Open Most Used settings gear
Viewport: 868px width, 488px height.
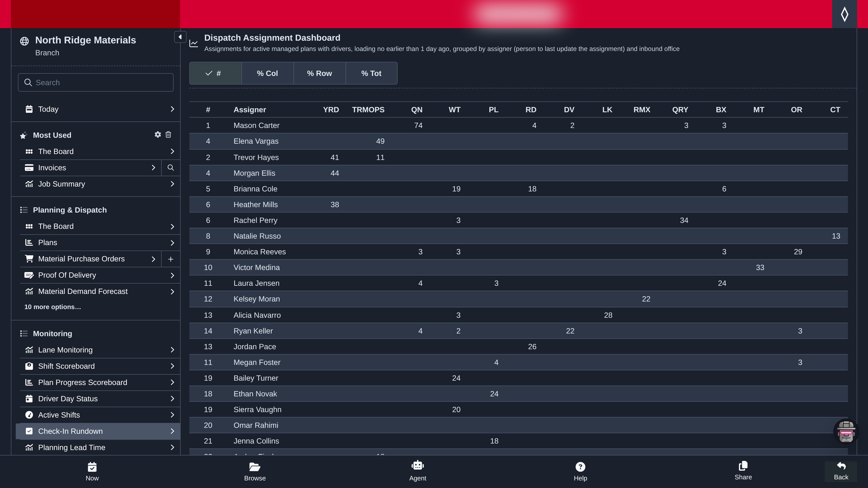tap(158, 135)
